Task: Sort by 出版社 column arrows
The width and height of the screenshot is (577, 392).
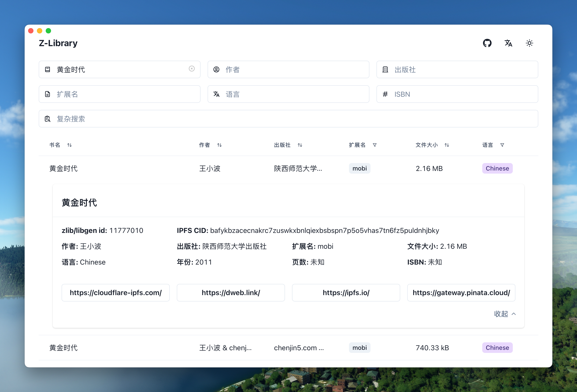Action: point(300,145)
